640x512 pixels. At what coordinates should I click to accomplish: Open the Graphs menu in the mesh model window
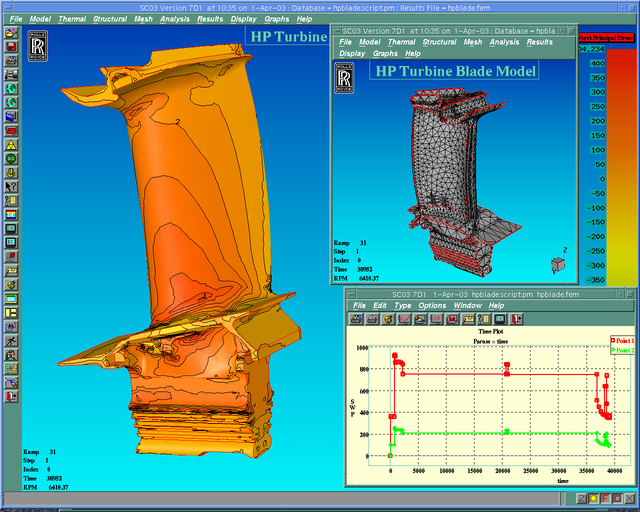385,53
